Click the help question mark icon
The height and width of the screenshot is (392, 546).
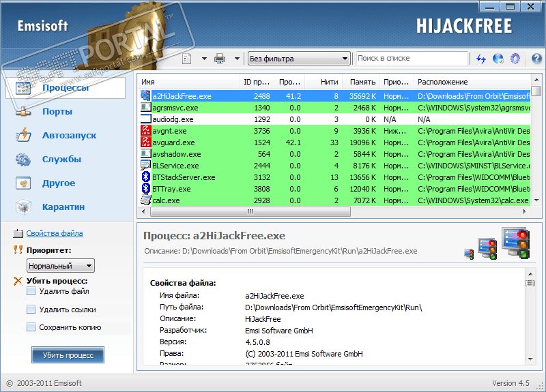point(536,59)
